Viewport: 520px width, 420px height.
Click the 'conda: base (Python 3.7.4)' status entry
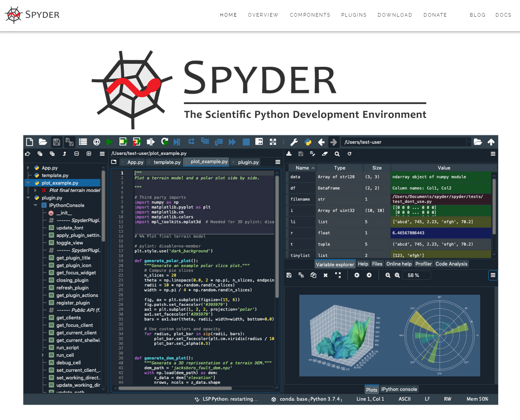pos(307,399)
